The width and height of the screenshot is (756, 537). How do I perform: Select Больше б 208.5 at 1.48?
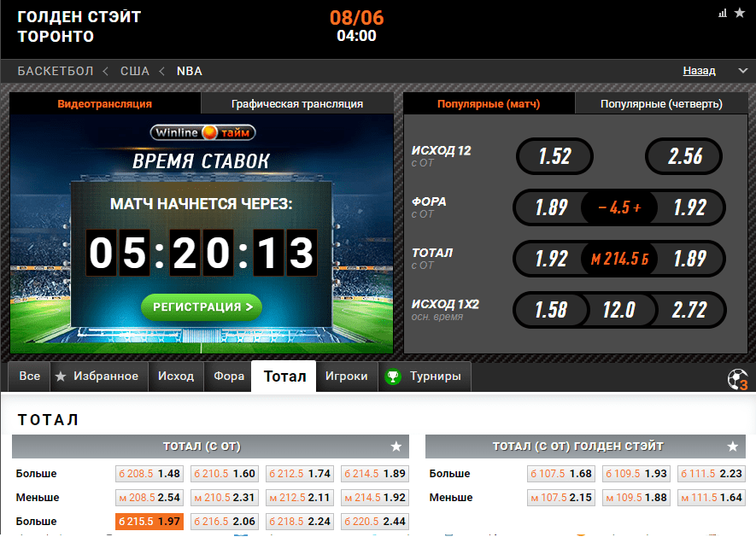pyautogui.click(x=149, y=474)
